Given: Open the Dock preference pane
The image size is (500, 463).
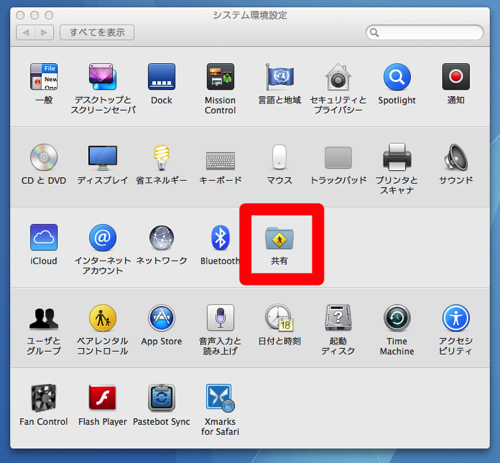Looking at the screenshot, I should [162, 77].
